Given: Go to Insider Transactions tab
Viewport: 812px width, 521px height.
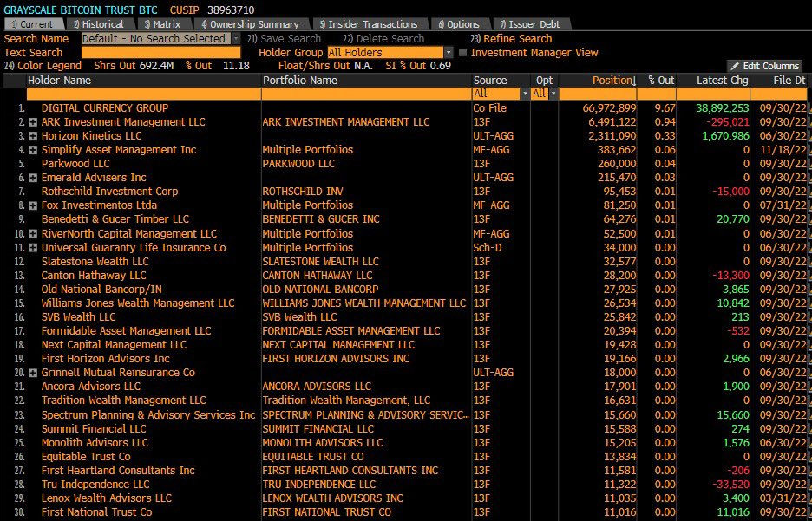Looking at the screenshot, I should pos(369,24).
